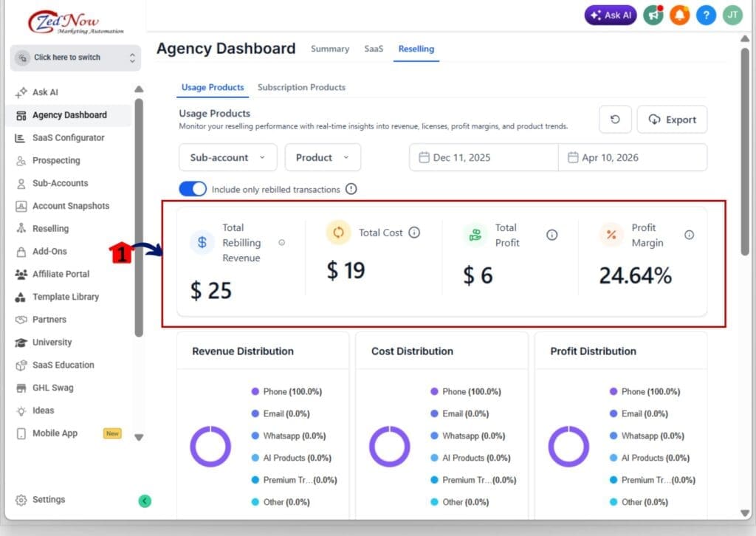Open the Template Library

coord(68,297)
